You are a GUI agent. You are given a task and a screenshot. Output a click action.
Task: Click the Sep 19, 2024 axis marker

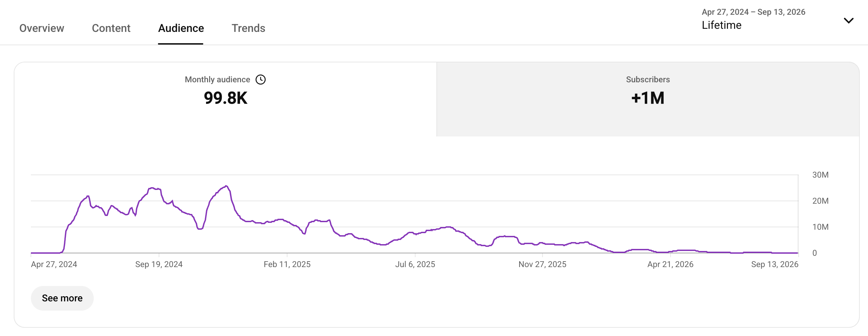(159, 264)
